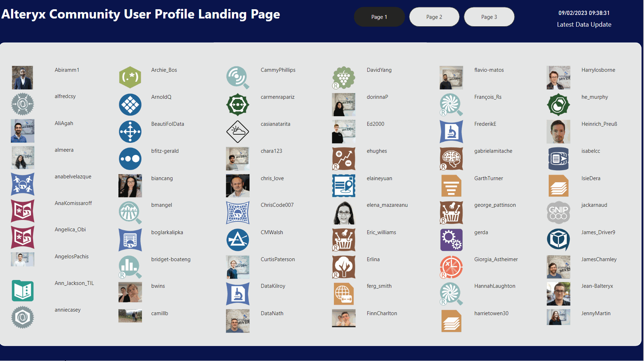The height and width of the screenshot is (361, 644).
Task: Click the tree icon beside Erlina
Action: [x=344, y=267]
